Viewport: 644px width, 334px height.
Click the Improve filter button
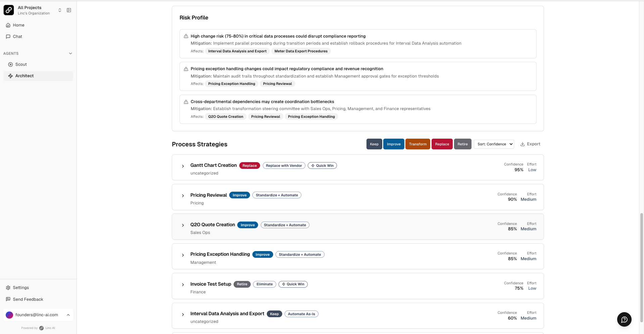click(394, 144)
